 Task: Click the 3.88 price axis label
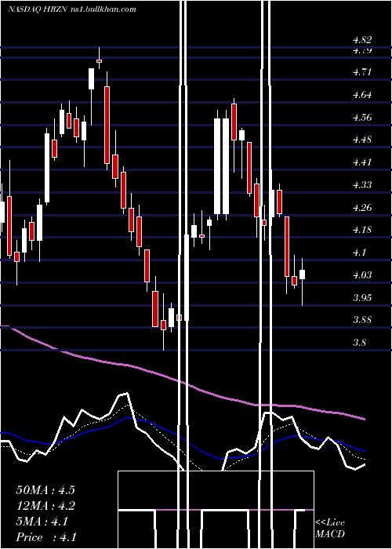(x=362, y=320)
